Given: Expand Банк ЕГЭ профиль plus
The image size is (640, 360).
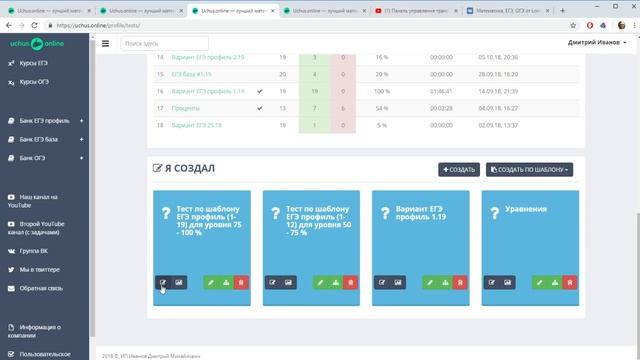Looking at the screenshot, I should point(82,121).
